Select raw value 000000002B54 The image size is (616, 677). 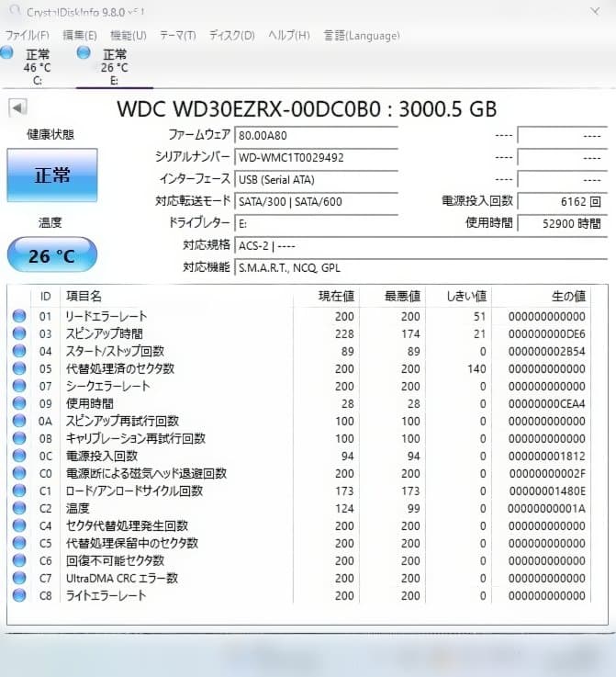coord(546,351)
